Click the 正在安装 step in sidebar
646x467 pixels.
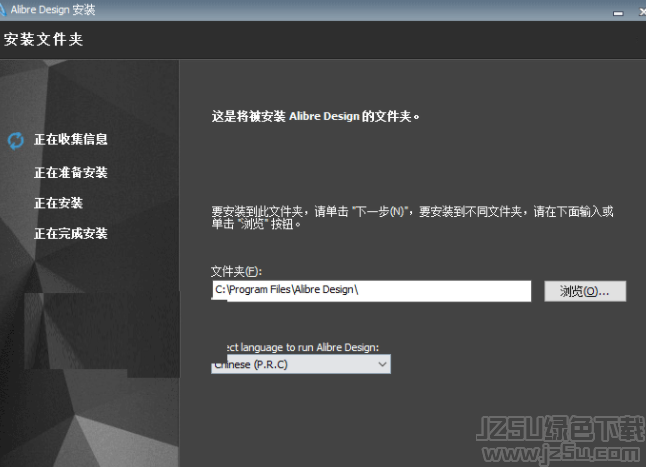pyautogui.click(x=58, y=203)
